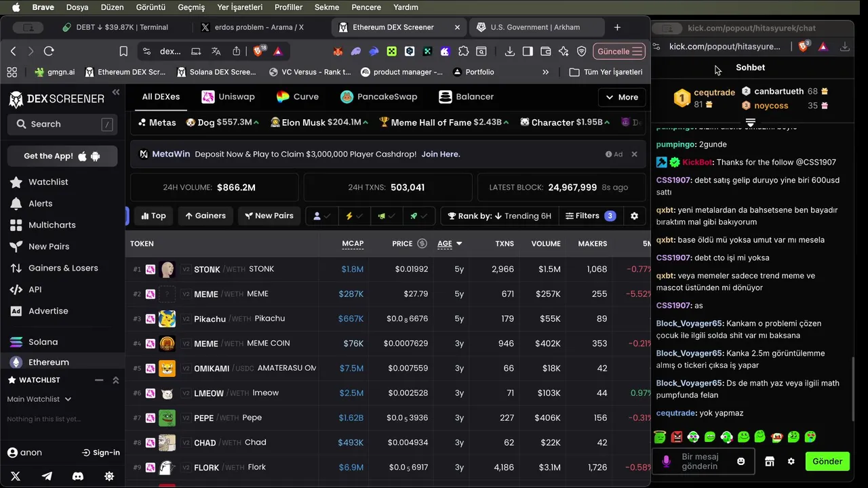Open the MetaWin Join Here link
Viewport: 868px width, 488px height.
tap(441, 154)
